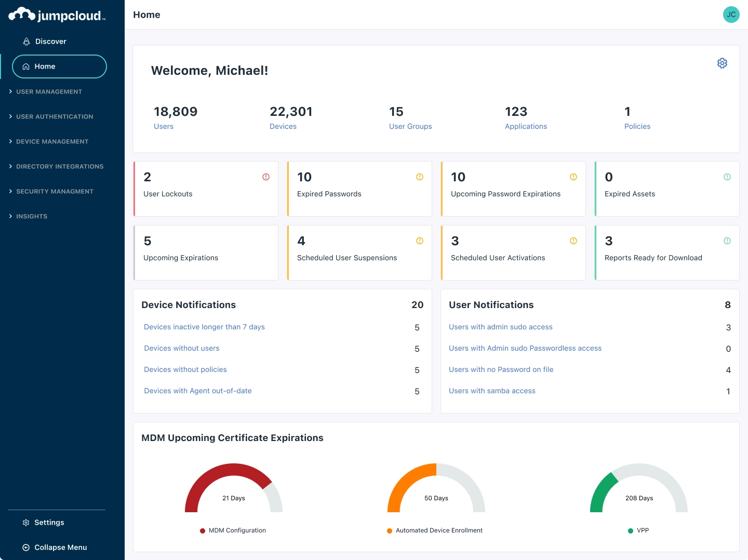Click the JumpCloud cloud logo
Image resolution: width=748 pixels, height=560 pixels.
(x=21, y=14)
